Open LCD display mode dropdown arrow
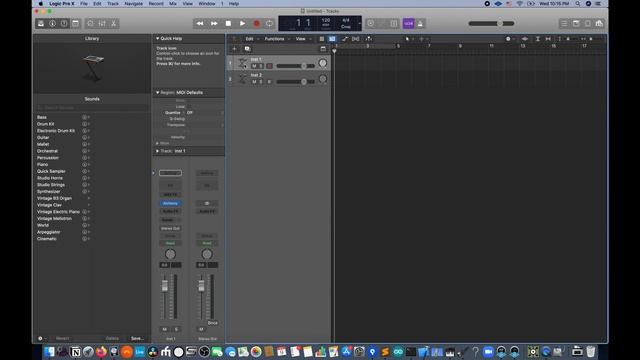640x360 pixels. [359, 24]
